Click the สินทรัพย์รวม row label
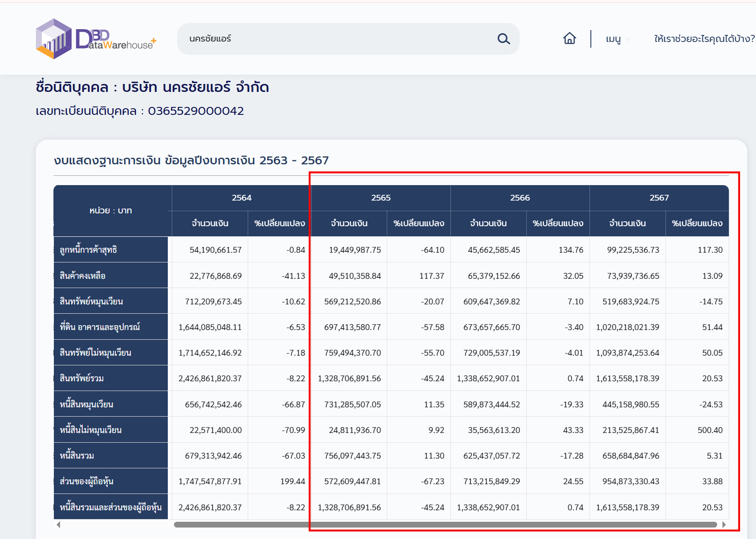 82,379
